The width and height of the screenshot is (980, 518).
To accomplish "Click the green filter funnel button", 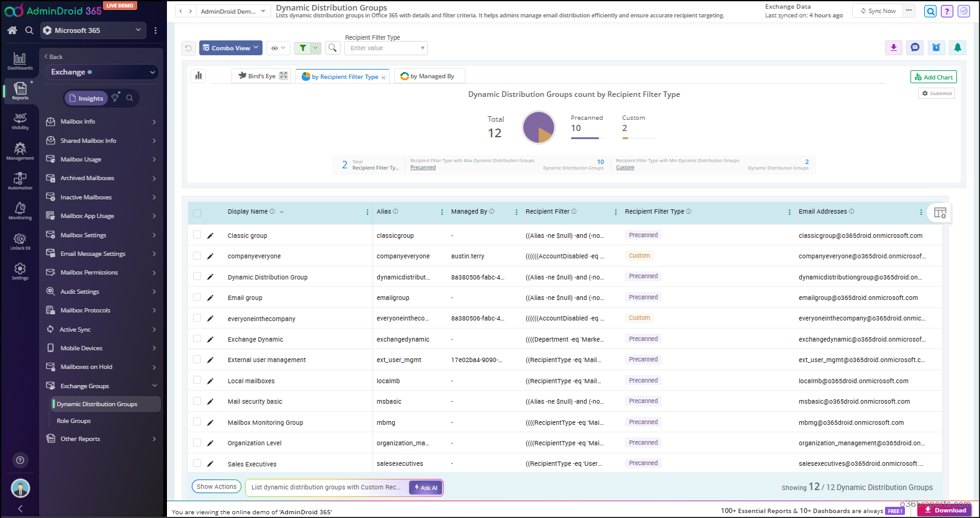I will click(x=303, y=48).
